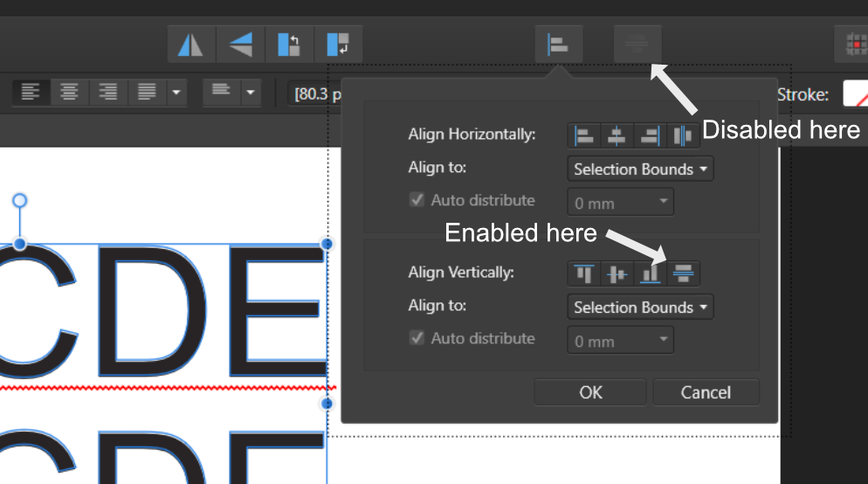This screenshot has height=484, width=868.
Task: Click the Rotate Clockwise toolbar icon
Action: point(338,45)
